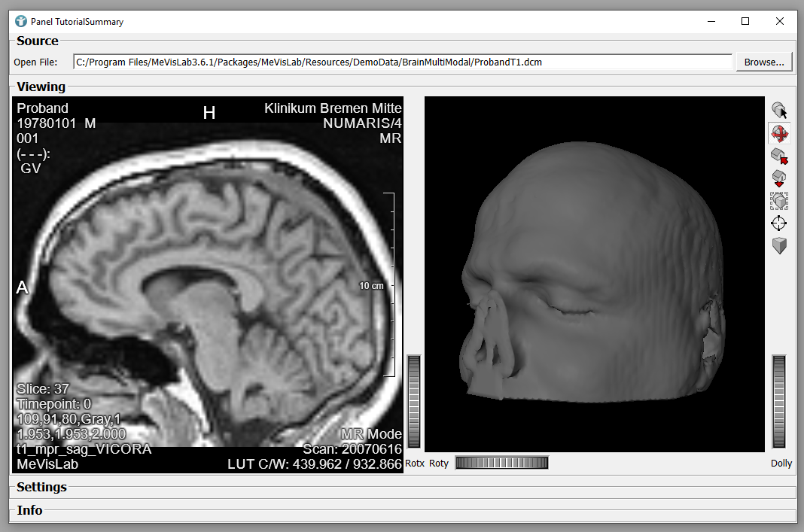
Task: Click the Dolly zoom thumbwheel
Action: [779, 402]
